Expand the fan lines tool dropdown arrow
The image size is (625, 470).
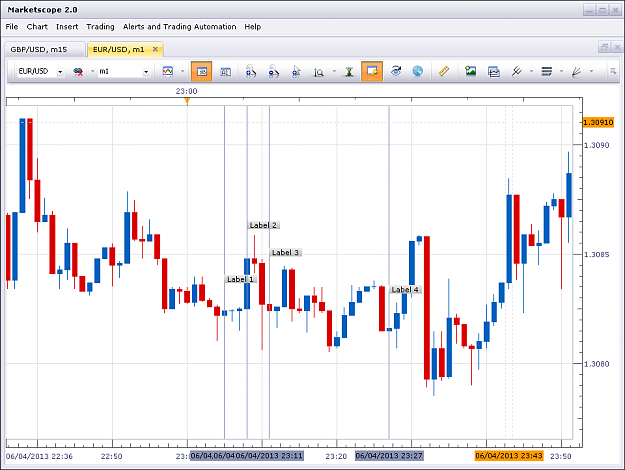[591, 72]
